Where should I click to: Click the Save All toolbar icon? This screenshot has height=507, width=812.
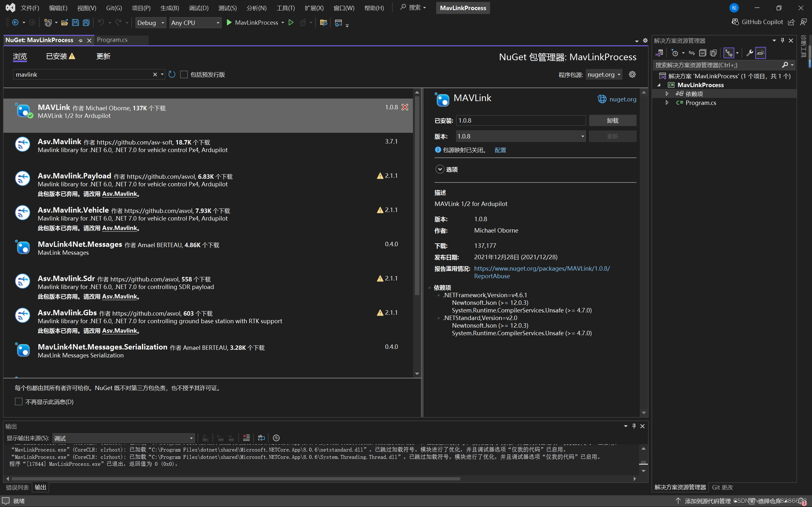[x=86, y=23]
